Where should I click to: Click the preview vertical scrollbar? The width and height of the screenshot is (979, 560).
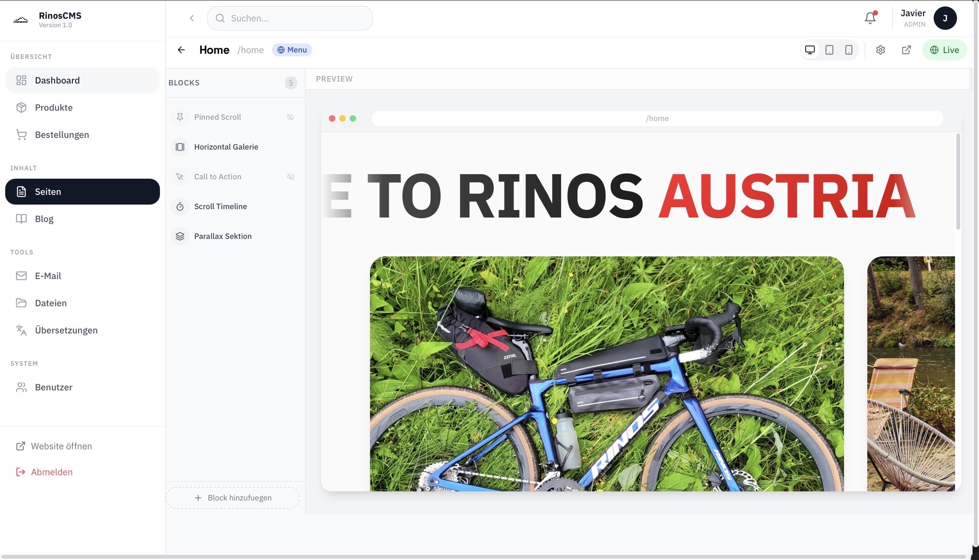coord(958,182)
